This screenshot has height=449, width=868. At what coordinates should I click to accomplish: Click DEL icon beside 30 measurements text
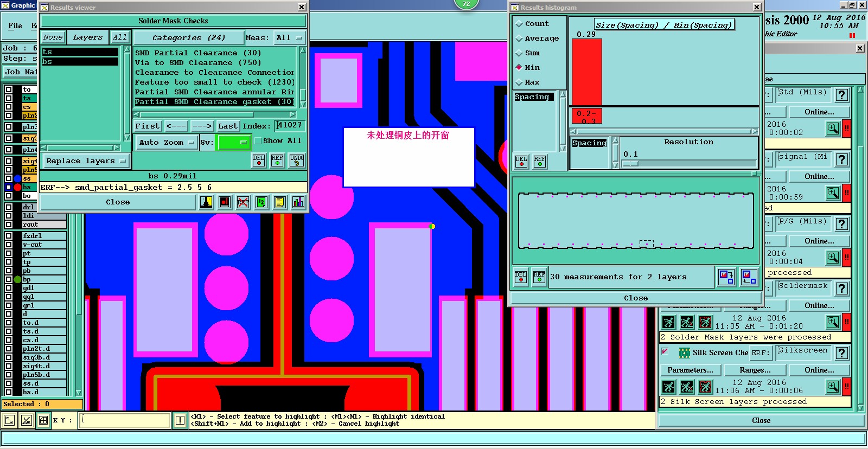(521, 277)
